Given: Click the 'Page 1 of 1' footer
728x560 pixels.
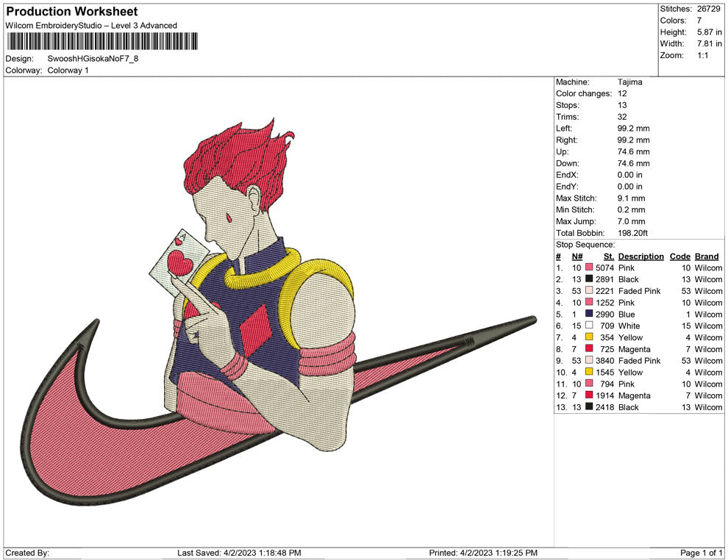Looking at the screenshot, I should point(701,553).
